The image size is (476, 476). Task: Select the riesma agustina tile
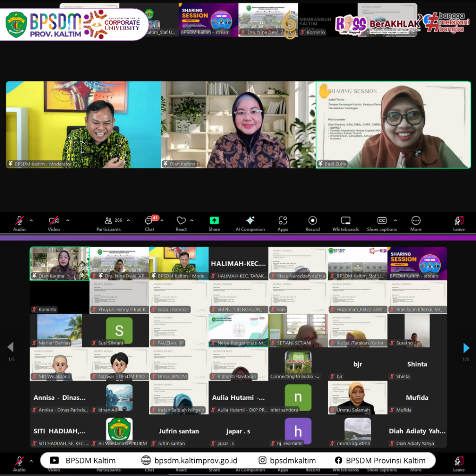[x=357, y=431]
